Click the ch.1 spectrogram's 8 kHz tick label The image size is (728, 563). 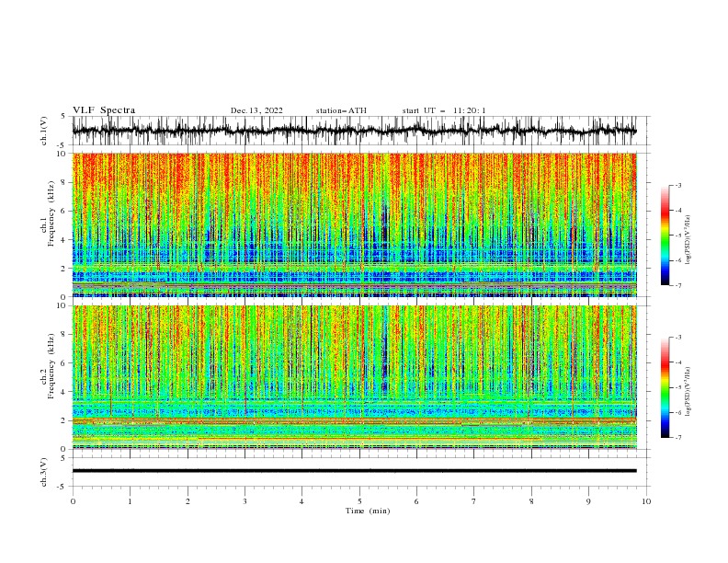pyautogui.click(x=64, y=182)
